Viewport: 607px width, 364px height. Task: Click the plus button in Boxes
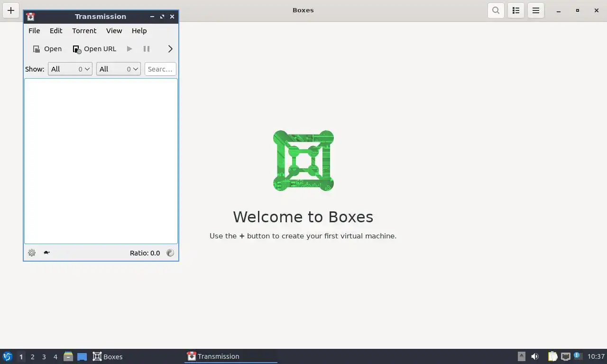11,10
